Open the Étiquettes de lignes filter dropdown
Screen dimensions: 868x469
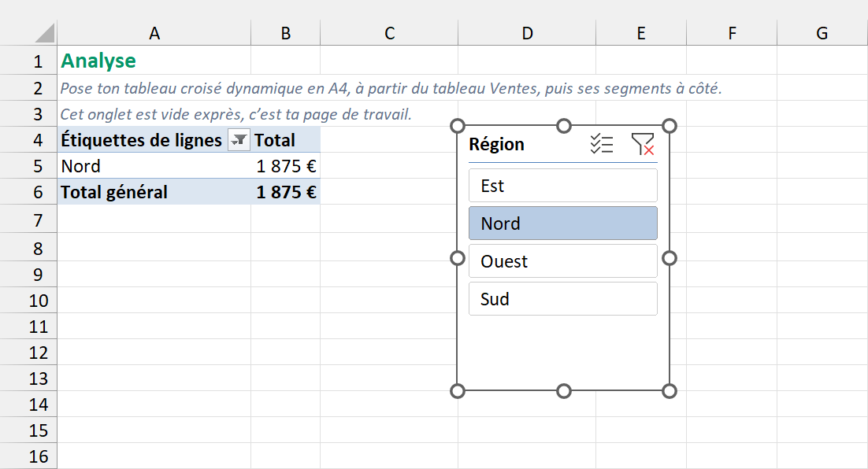[239, 140]
